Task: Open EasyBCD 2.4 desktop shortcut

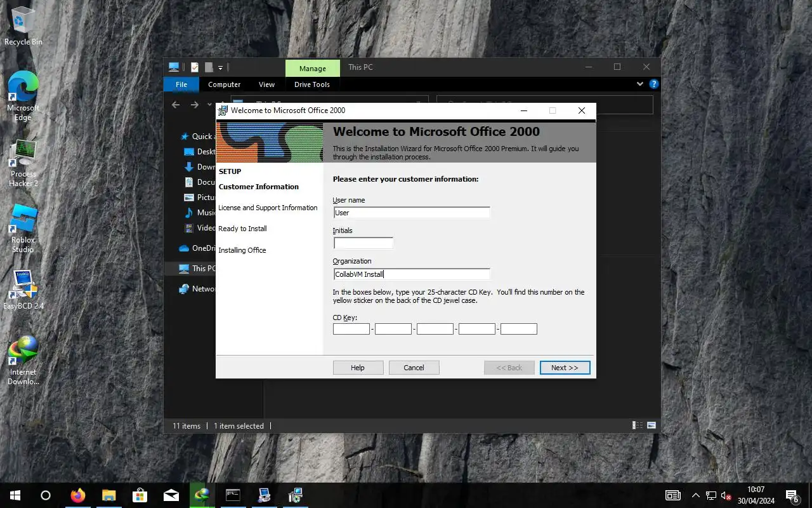Action: tap(23, 290)
